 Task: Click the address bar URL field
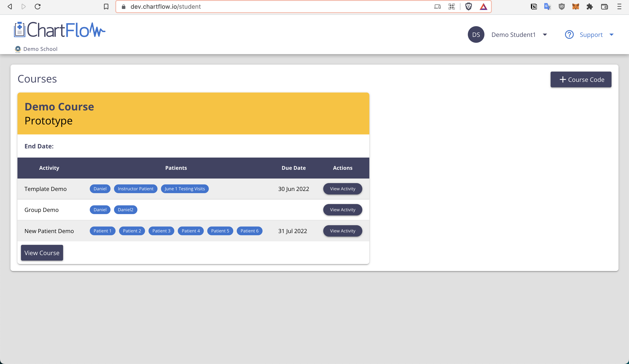point(275,7)
